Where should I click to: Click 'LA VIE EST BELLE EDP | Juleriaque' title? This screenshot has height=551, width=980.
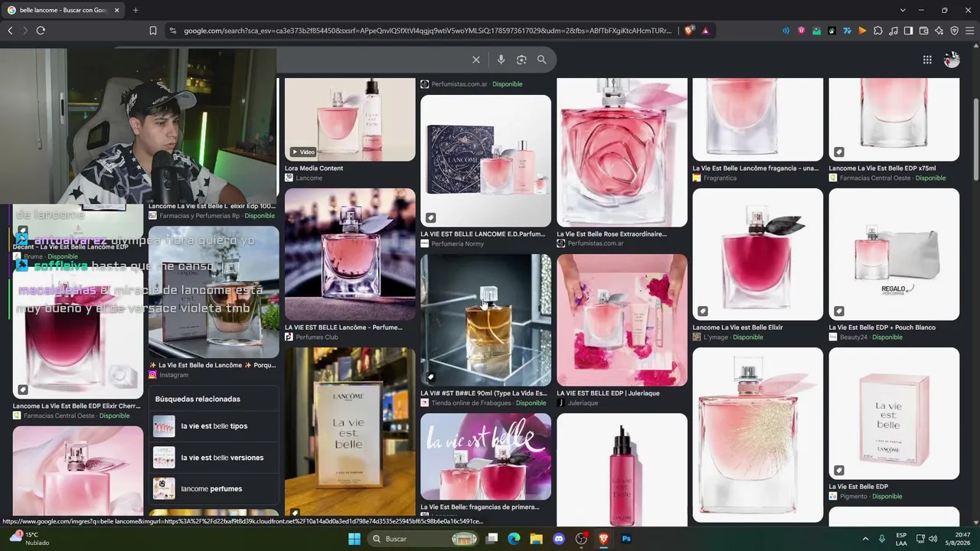tap(608, 393)
